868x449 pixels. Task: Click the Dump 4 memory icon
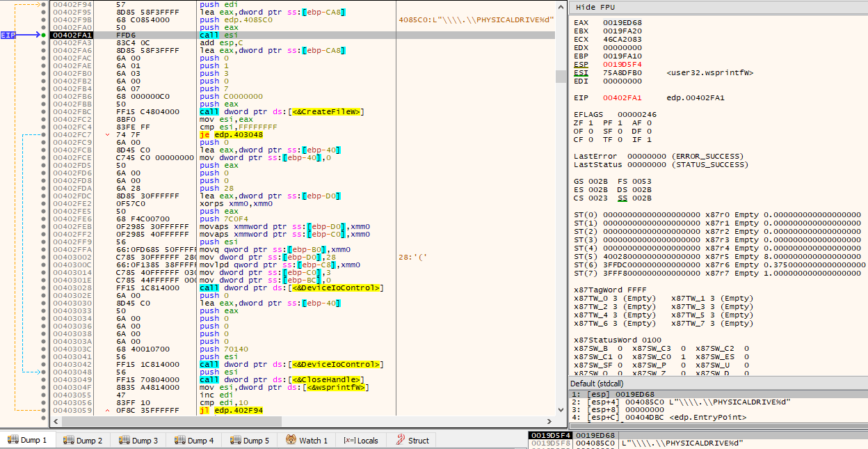181,441
